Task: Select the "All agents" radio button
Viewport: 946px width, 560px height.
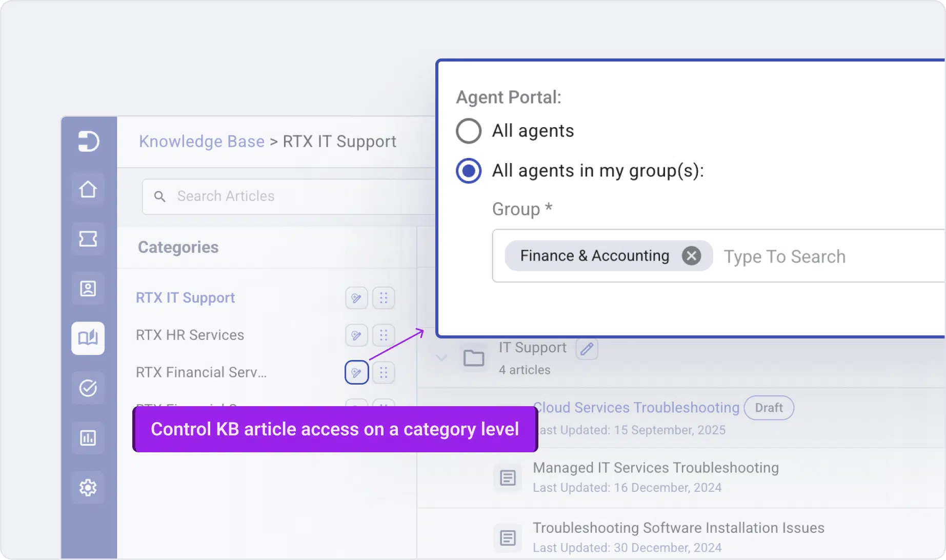Action: pos(469,131)
